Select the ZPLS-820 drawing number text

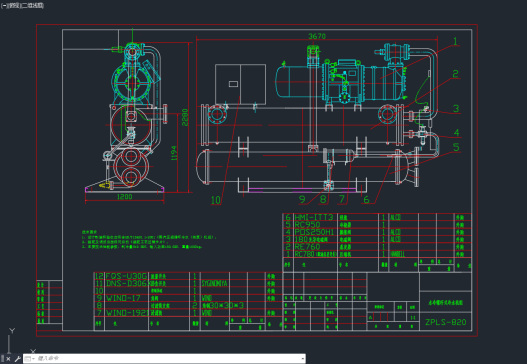coord(446,322)
